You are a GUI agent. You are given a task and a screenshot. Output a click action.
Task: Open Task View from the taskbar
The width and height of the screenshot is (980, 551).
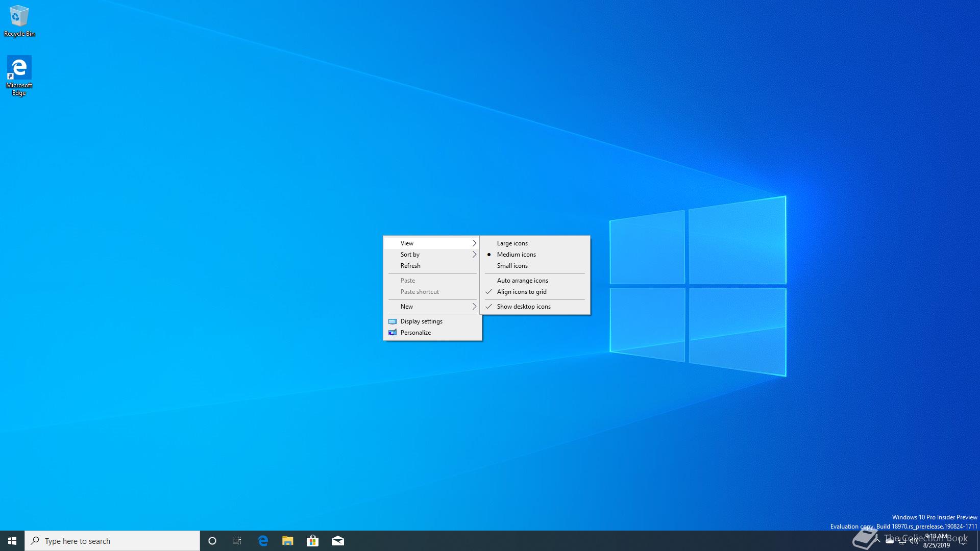click(237, 541)
